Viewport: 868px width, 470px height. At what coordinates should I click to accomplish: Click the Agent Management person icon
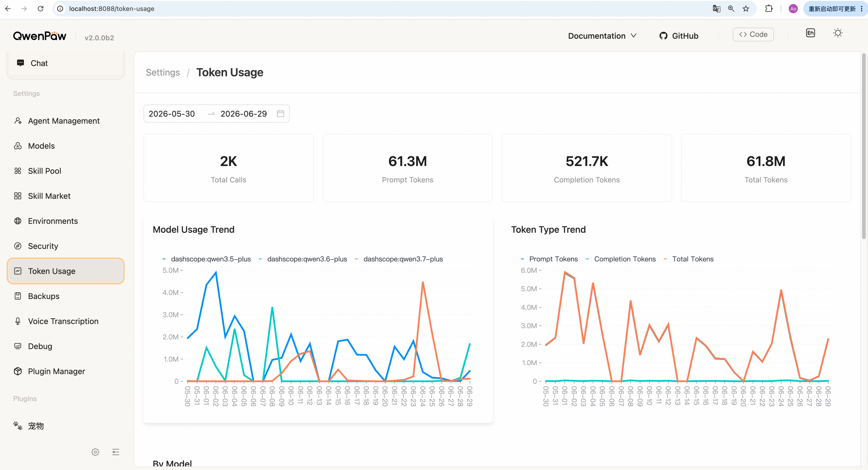tap(18, 121)
